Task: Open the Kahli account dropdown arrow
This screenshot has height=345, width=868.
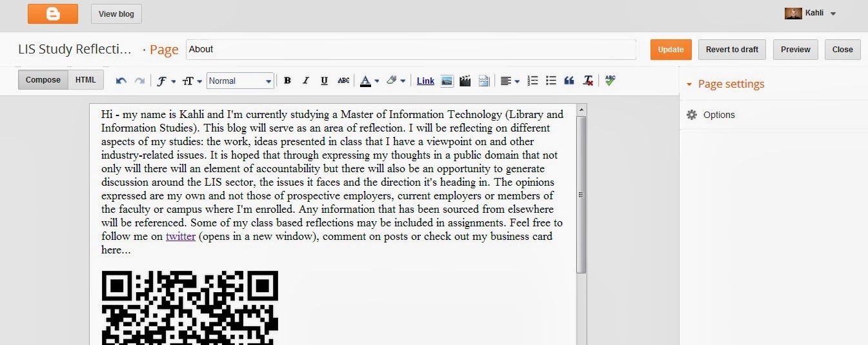Action: [x=833, y=14]
